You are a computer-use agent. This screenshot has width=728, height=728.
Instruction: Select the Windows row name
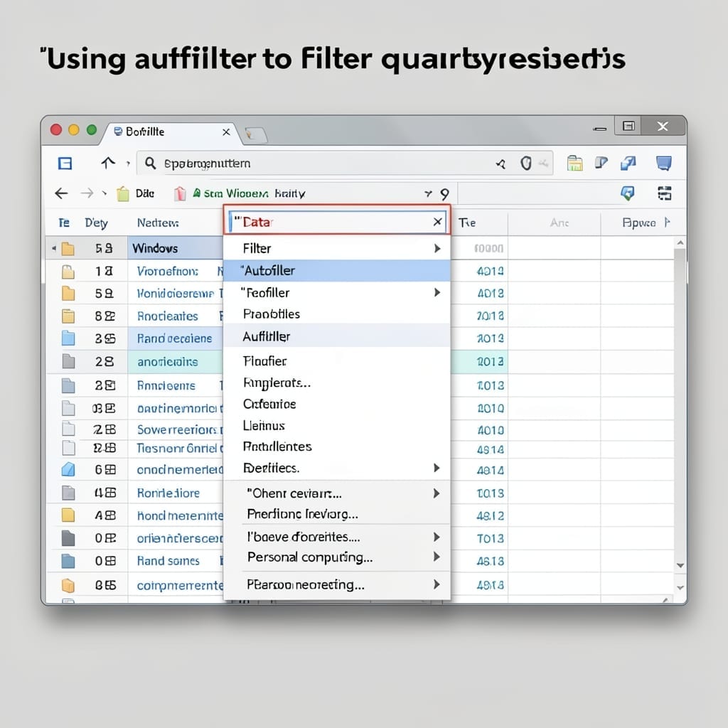(155, 249)
